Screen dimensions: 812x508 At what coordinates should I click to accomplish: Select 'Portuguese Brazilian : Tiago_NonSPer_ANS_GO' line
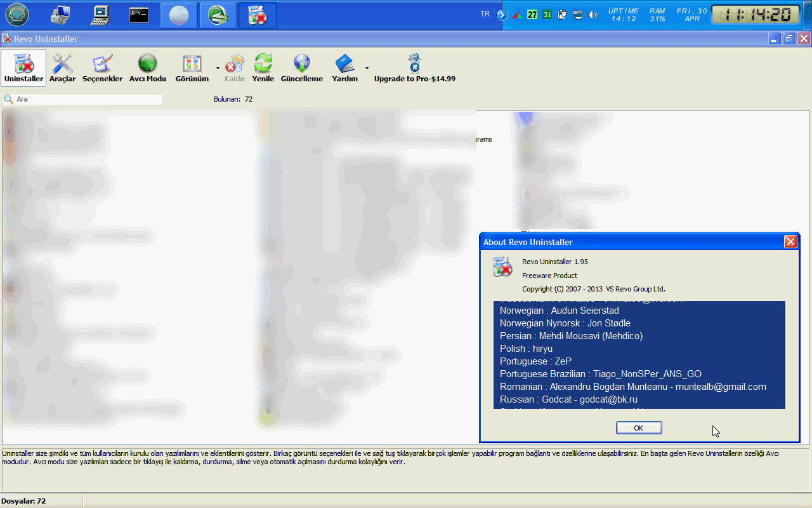pyautogui.click(x=600, y=374)
